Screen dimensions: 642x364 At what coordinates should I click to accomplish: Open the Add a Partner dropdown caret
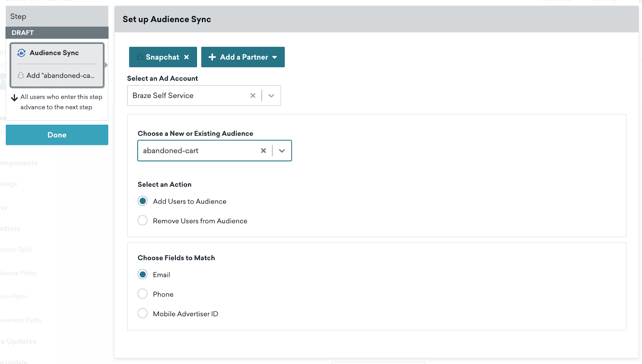coord(275,57)
